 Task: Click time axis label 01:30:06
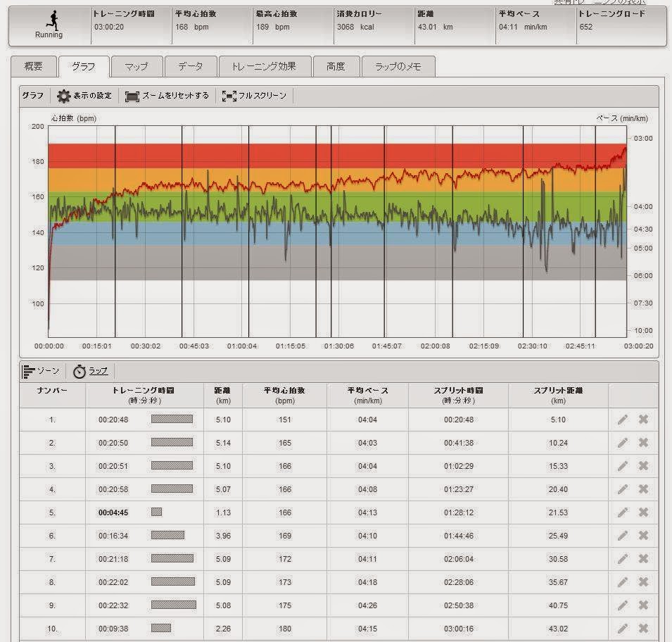click(339, 346)
